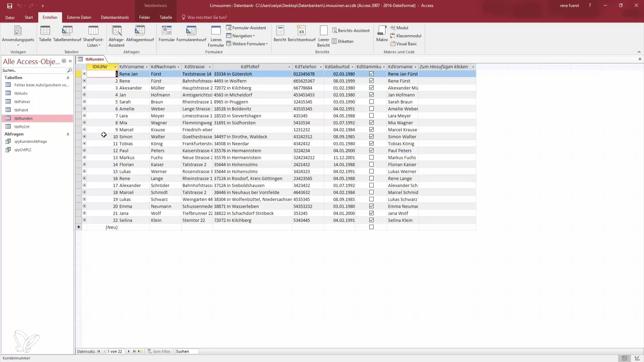This screenshot has width=644, height=362.
Task: Open Weitere Formulare dropdown
Action: pos(247,44)
